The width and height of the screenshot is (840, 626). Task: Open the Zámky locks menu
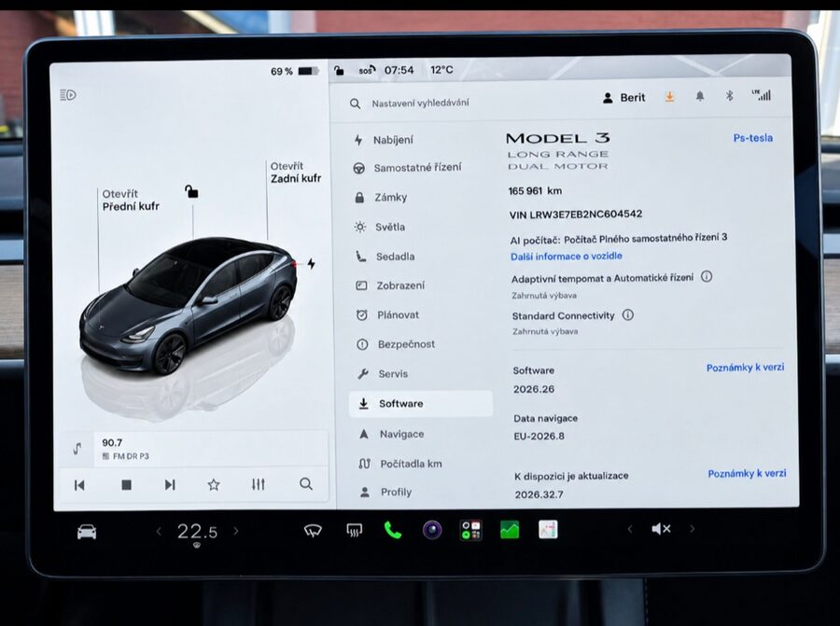click(381, 197)
